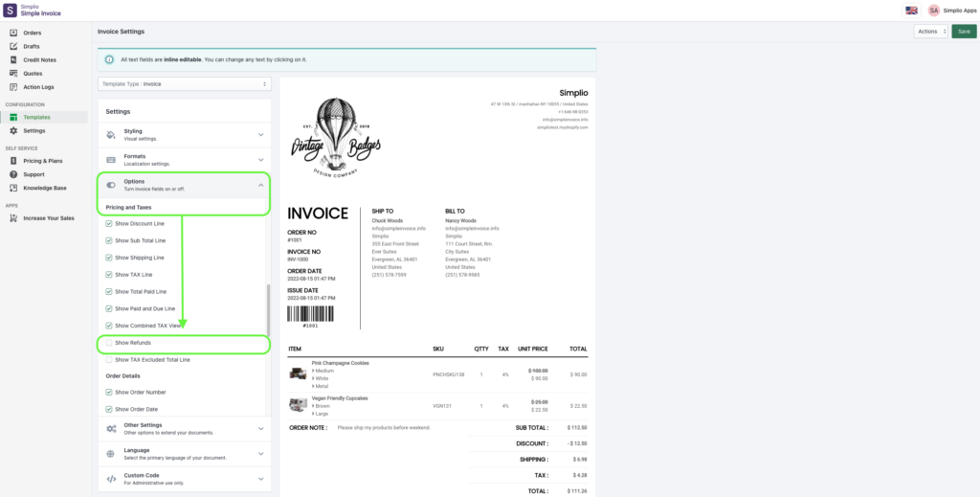
Task: Click the info icon in the banner
Action: coord(109,59)
